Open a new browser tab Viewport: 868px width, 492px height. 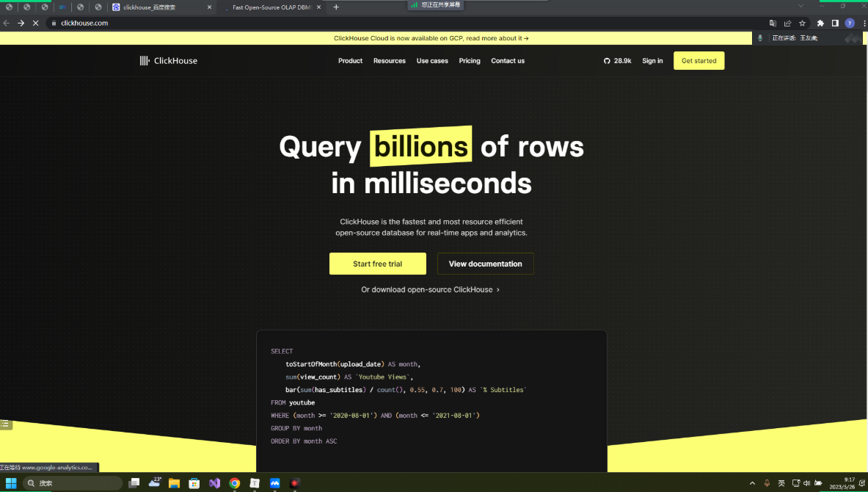point(336,7)
